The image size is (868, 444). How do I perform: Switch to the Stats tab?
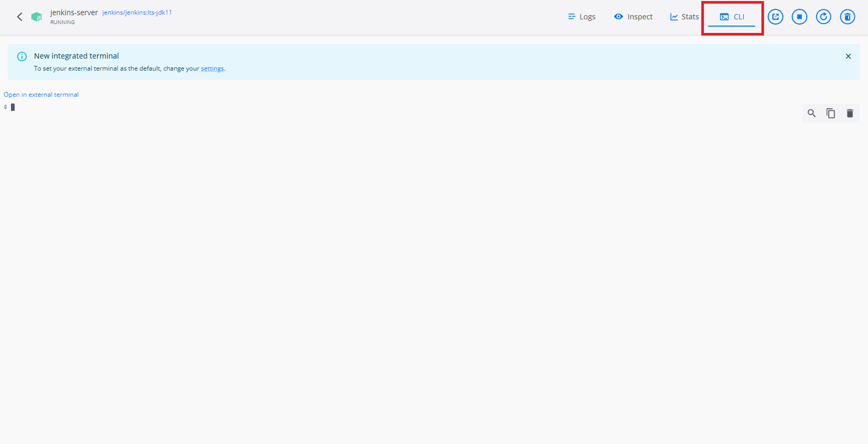[684, 17]
